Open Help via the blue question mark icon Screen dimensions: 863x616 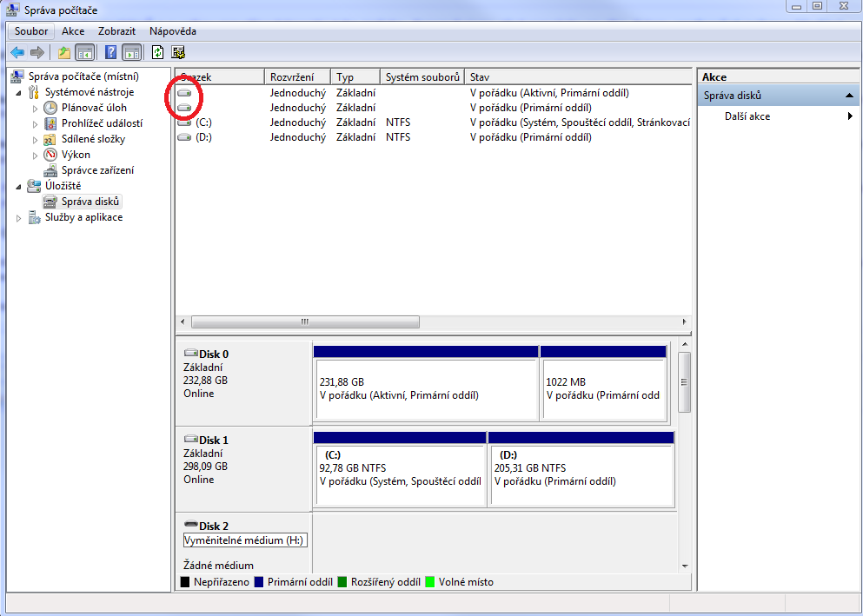[110, 53]
